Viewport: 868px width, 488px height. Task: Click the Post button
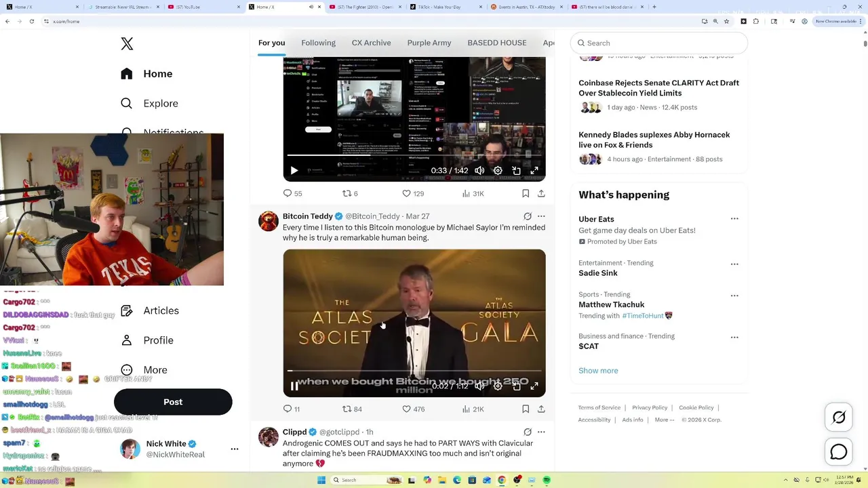[x=173, y=402]
